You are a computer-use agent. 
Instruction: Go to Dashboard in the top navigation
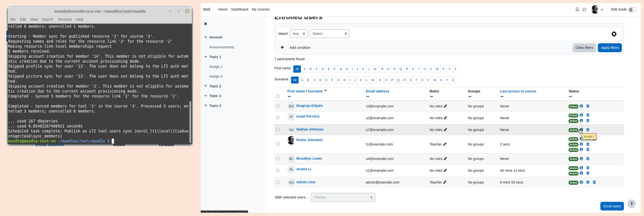coord(240,9)
